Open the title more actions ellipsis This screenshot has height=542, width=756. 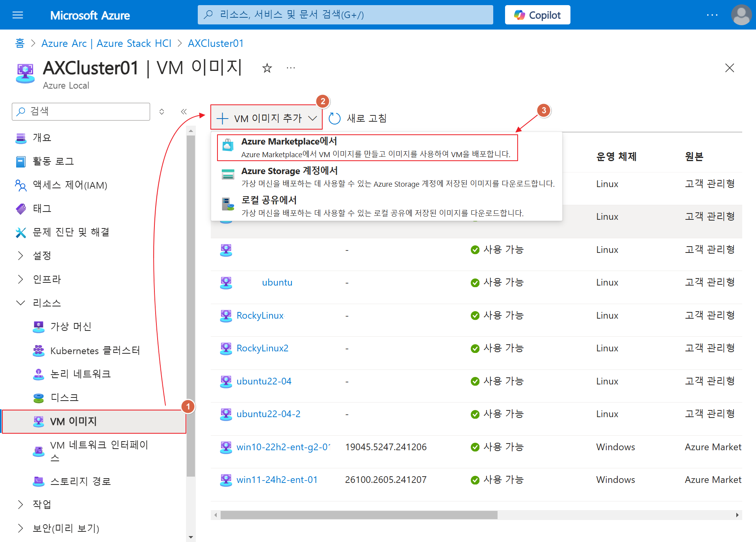tap(291, 68)
